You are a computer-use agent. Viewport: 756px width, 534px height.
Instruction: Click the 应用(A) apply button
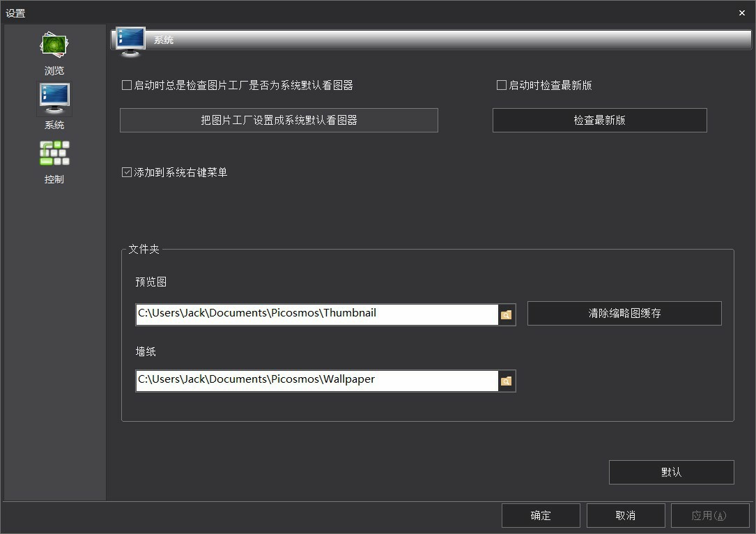709,516
